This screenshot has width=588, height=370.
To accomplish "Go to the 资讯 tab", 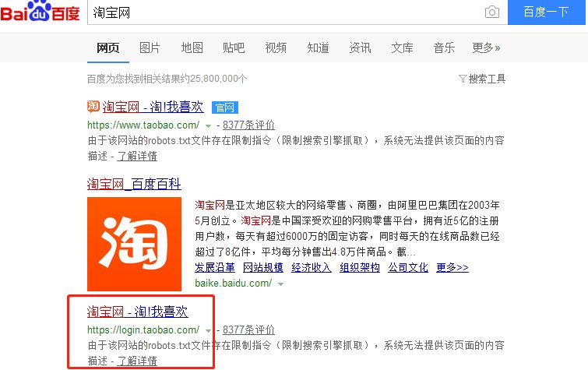I will (360, 48).
